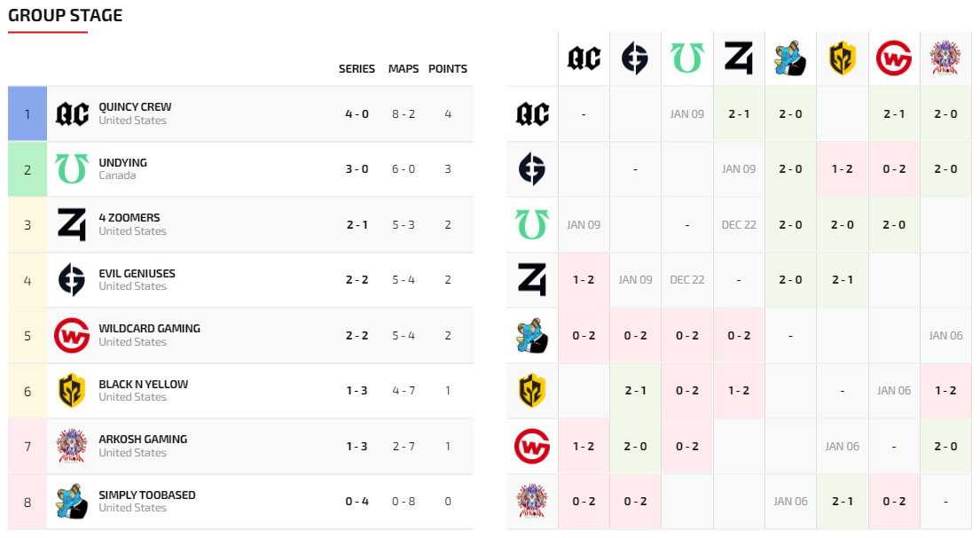Click Wildcard Gaming logo in matrix column header
980x538 pixels.
[x=893, y=58]
